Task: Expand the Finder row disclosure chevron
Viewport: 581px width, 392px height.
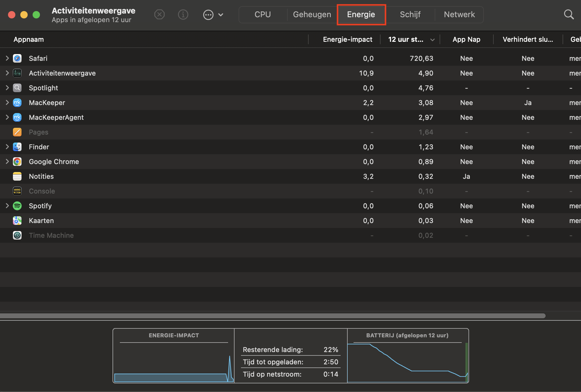Action: coord(7,147)
